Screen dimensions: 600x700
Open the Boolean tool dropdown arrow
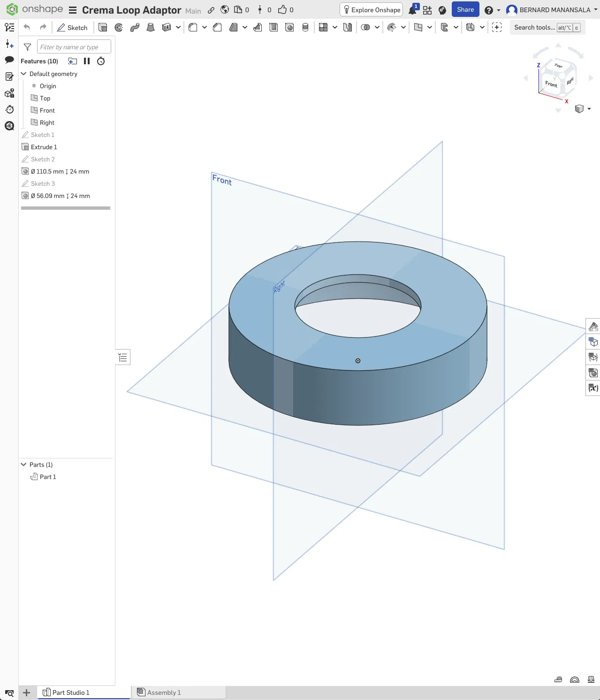[x=377, y=28]
